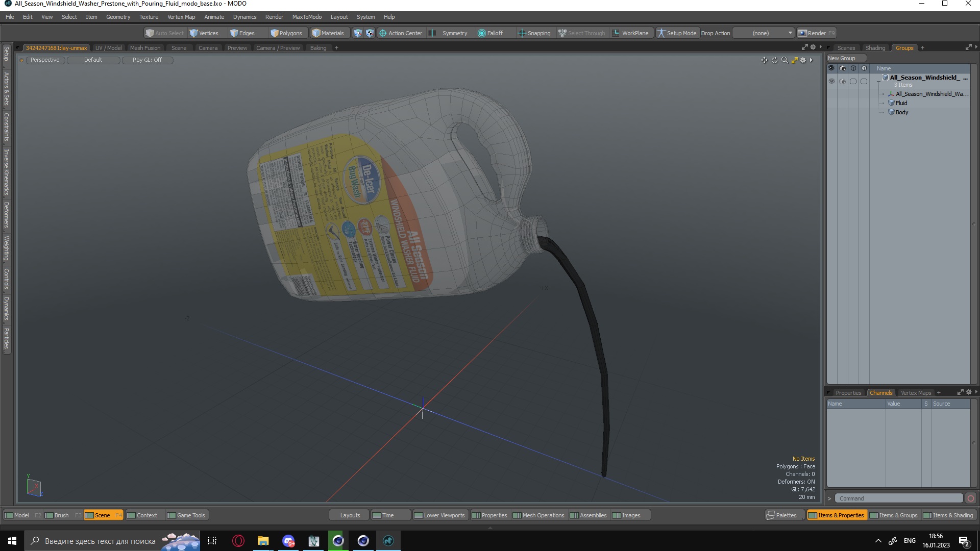Select the All_Season_Windshield_Wa... locator item
This screenshot has height=551, width=980.
tap(932, 94)
